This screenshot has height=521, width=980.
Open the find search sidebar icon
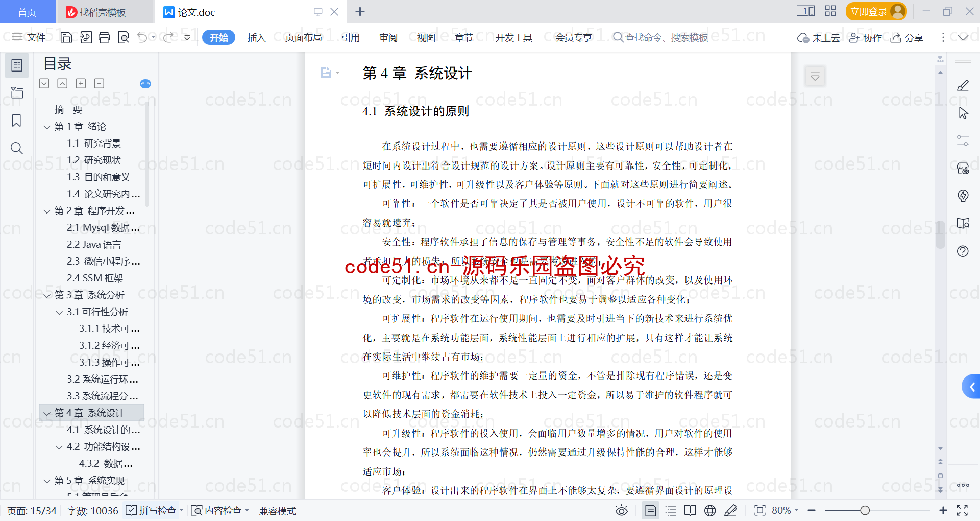pos(17,148)
